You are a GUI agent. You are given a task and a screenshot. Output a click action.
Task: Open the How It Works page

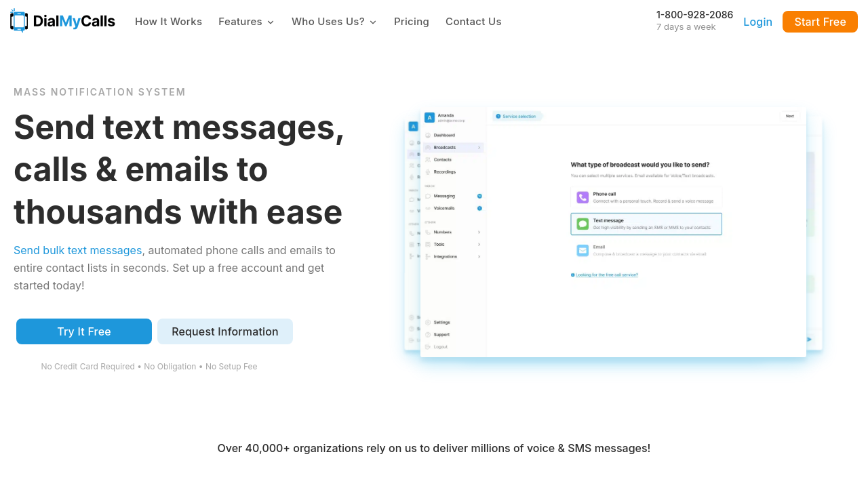coord(168,22)
